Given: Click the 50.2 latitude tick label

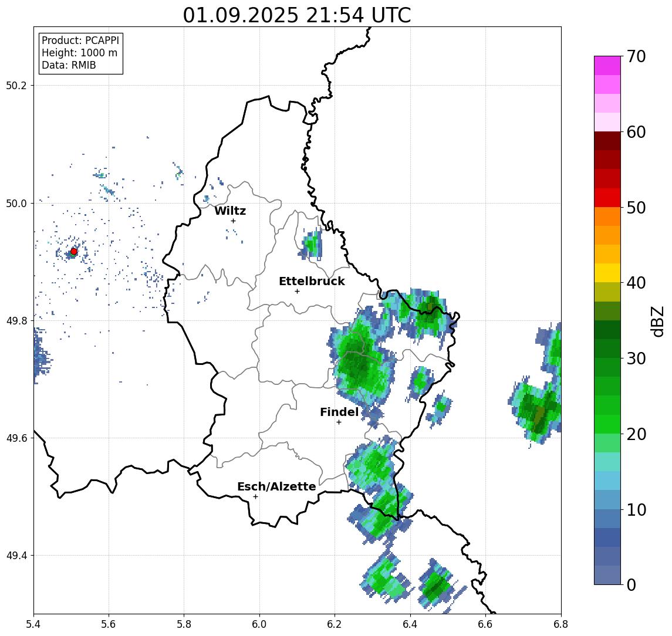Looking at the screenshot, I should (x=16, y=85).
